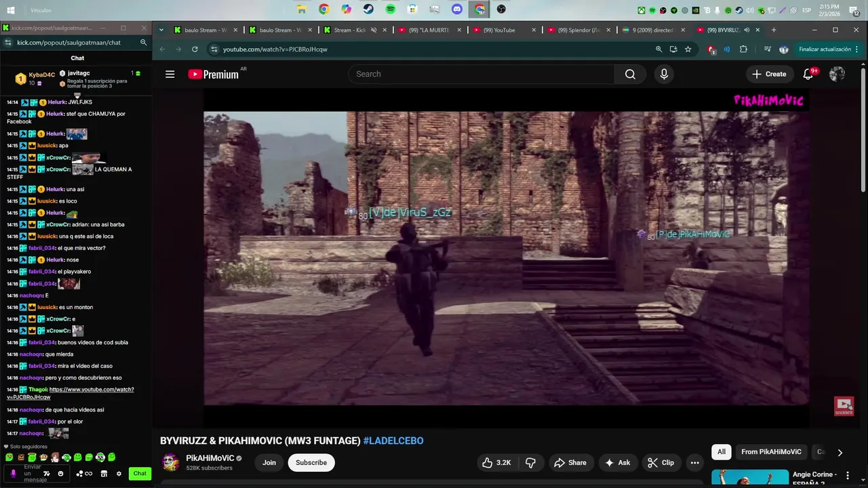Click the YouTube page vertical scrollbar
This screenshot has height=488, width=868.
coord(863,129)
